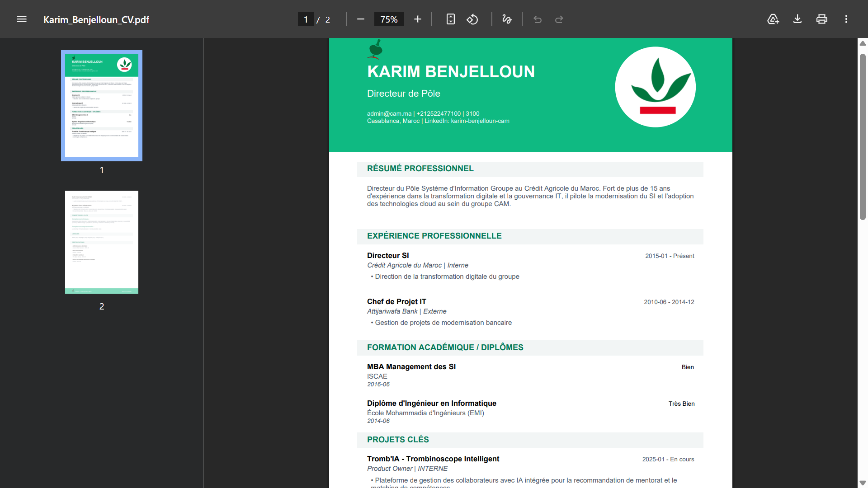
Task: Click the 'Product Owner | INTERNE' text
Action: 407,469
